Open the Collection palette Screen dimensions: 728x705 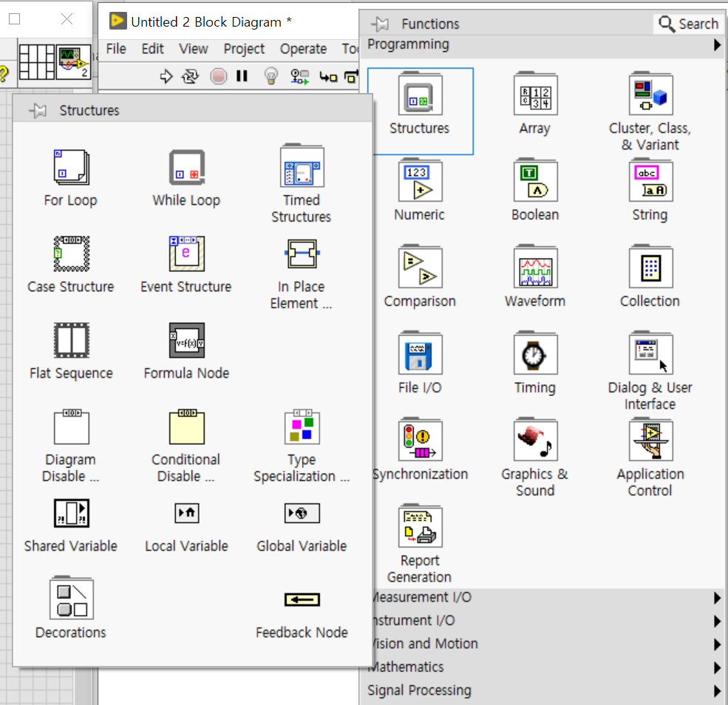pos(650,266)
